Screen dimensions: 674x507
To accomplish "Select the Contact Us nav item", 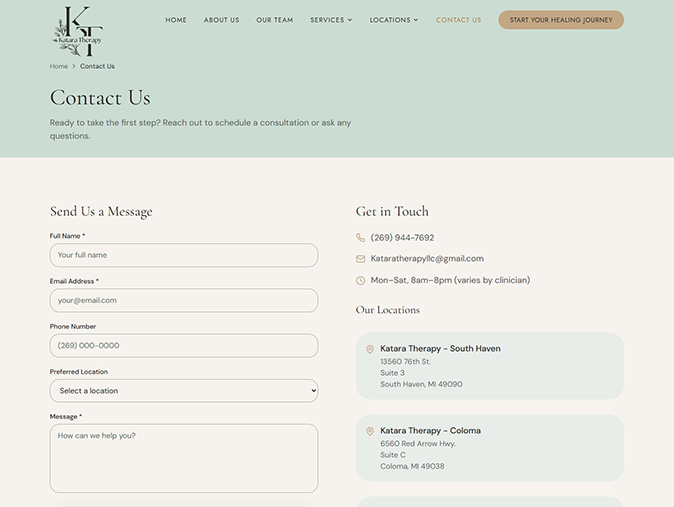I will pos(459,20).
